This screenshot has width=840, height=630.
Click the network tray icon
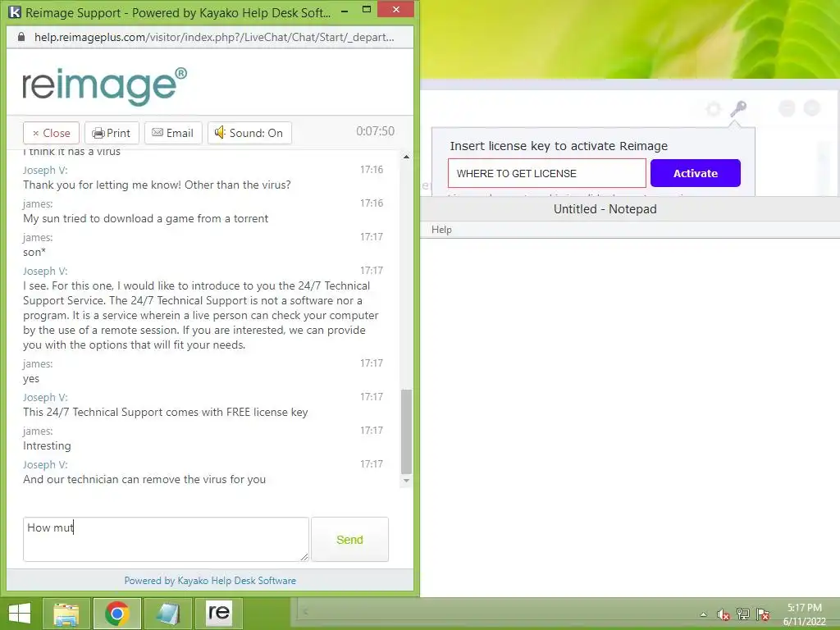pyautogui.click(x=743, y=614)
